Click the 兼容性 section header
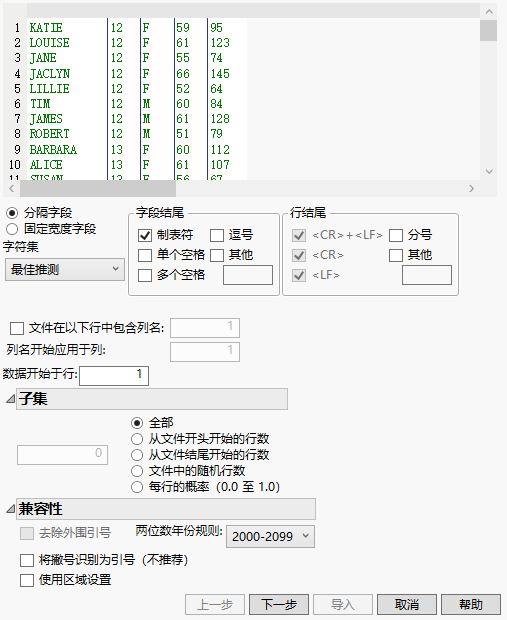Screen dimensions: 507x620 pyautogui.click(x=166, y=509)
